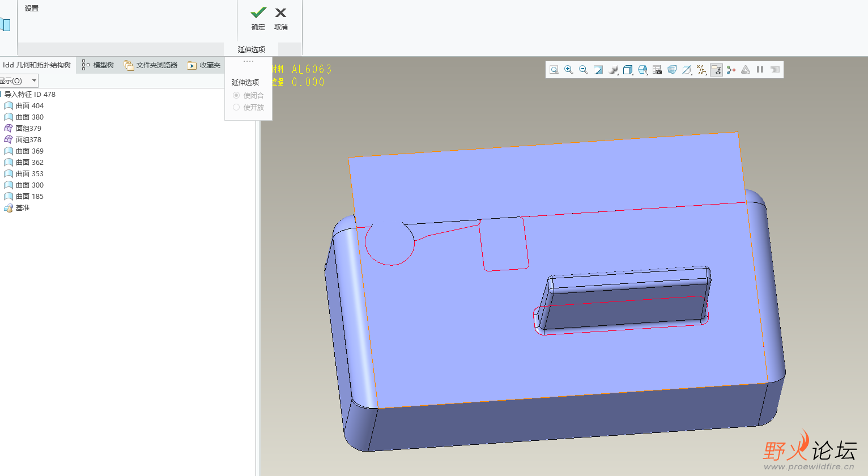Screen dimensions: 868x476
Task: Select 曲面 404 in the tree
Action: coord(29,106)
